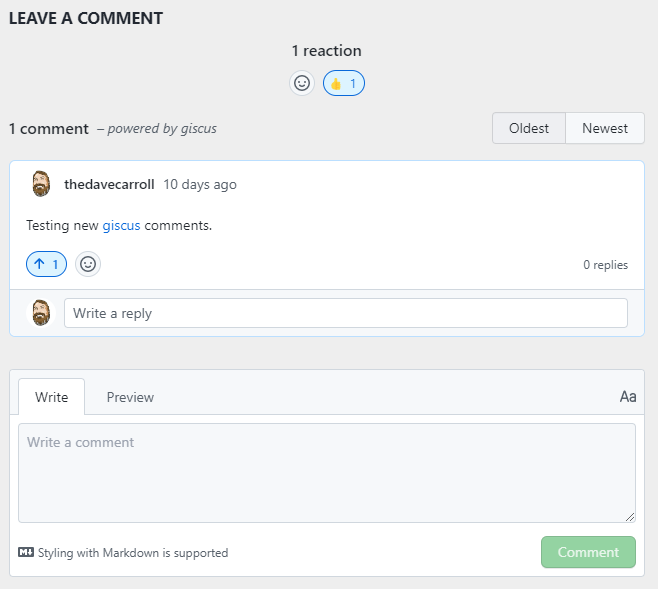Click thedavecarroll's avatar beside the username
The image size is (658, 589).
click(41, 184)
